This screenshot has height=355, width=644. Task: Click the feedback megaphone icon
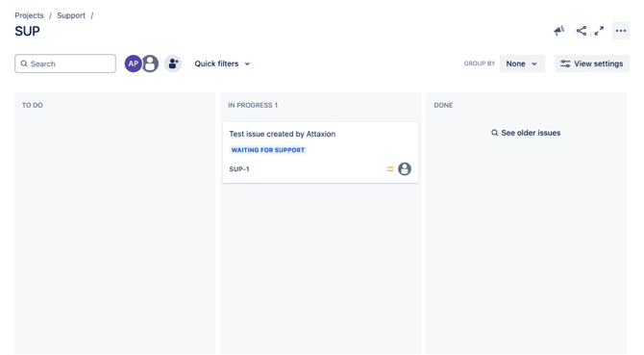point(559,31)
